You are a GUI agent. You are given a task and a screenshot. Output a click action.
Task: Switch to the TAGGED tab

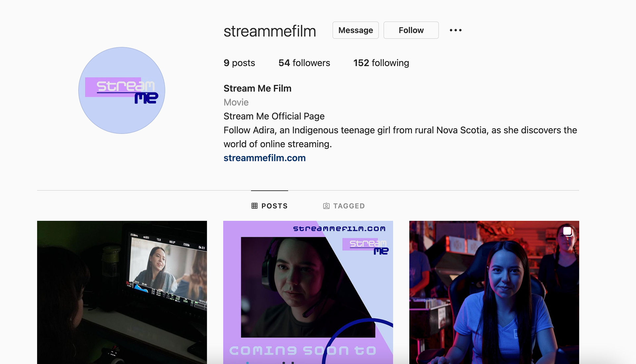coord(348,206)
